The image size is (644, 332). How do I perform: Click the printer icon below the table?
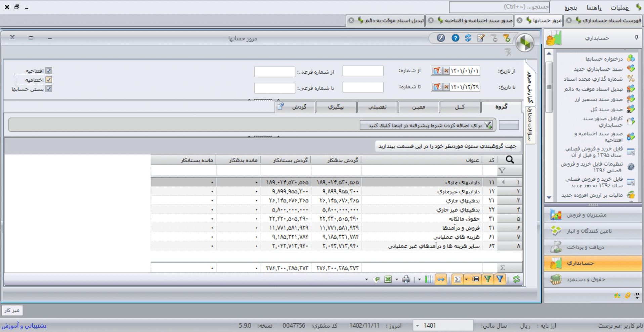click(x=406, y=279)
